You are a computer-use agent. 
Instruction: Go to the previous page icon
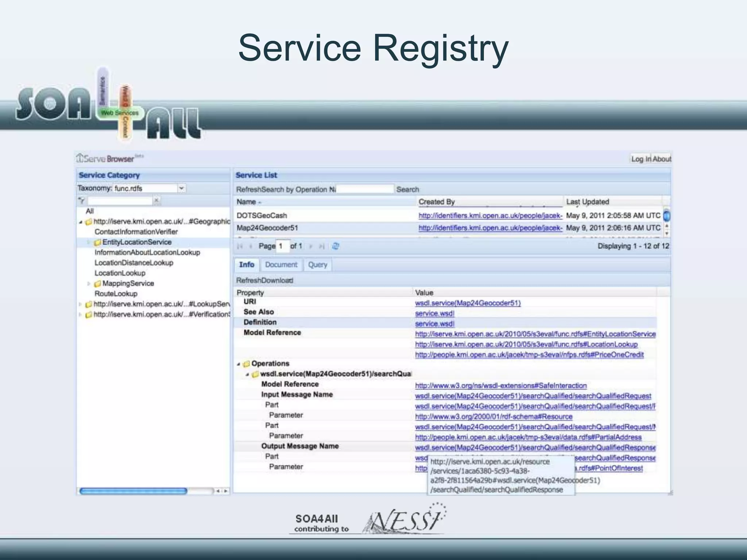click(x=251, y=246)
